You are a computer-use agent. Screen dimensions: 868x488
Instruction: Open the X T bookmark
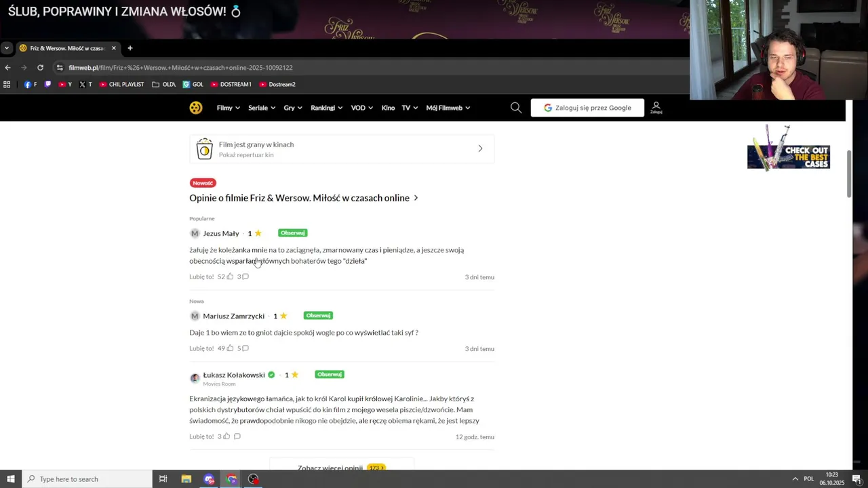tap(85, 85)
